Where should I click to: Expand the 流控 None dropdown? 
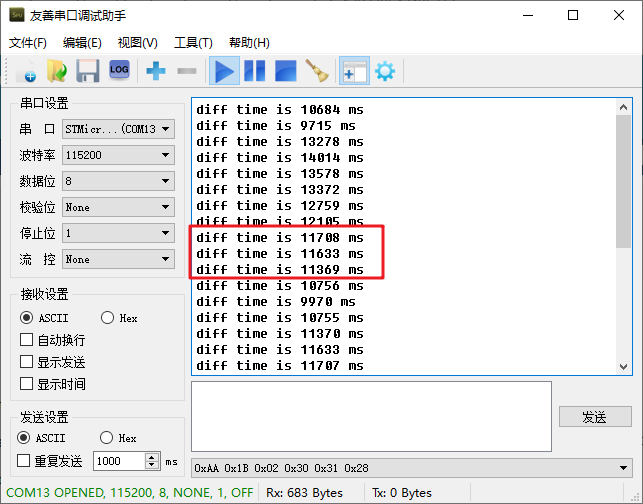point(119,259)
